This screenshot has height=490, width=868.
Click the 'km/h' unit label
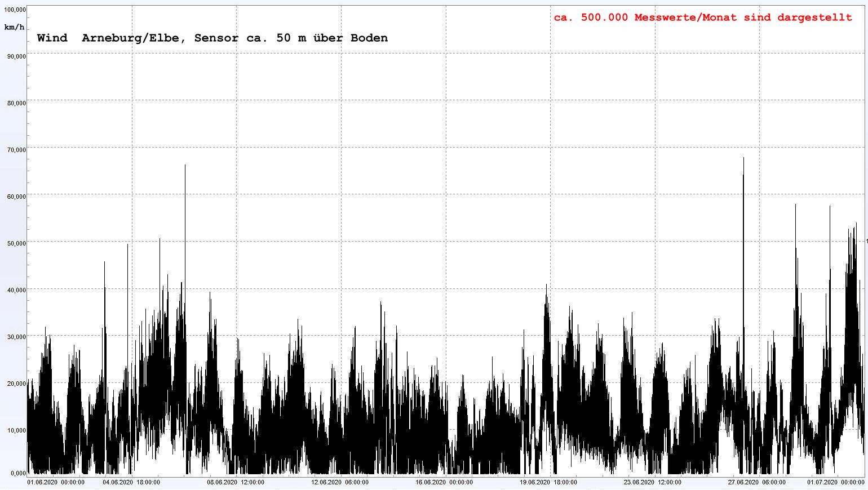pyautogui.click(x=14, y=27)
